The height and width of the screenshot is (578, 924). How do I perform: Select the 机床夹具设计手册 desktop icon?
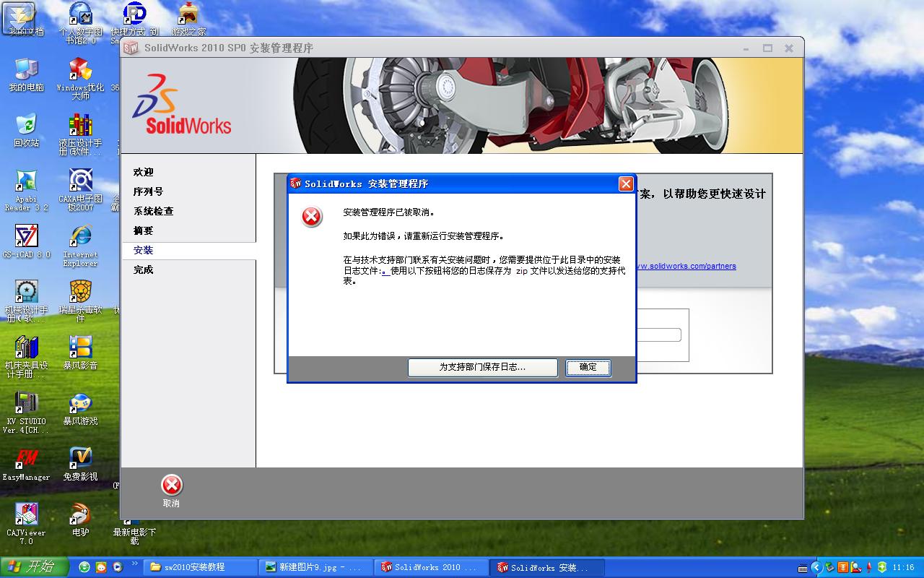pos(26,356)
